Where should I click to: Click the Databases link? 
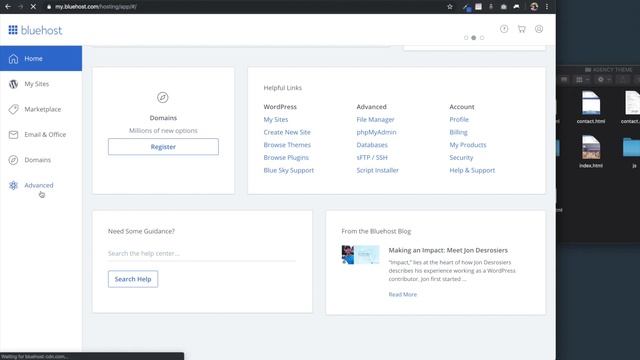372,145
